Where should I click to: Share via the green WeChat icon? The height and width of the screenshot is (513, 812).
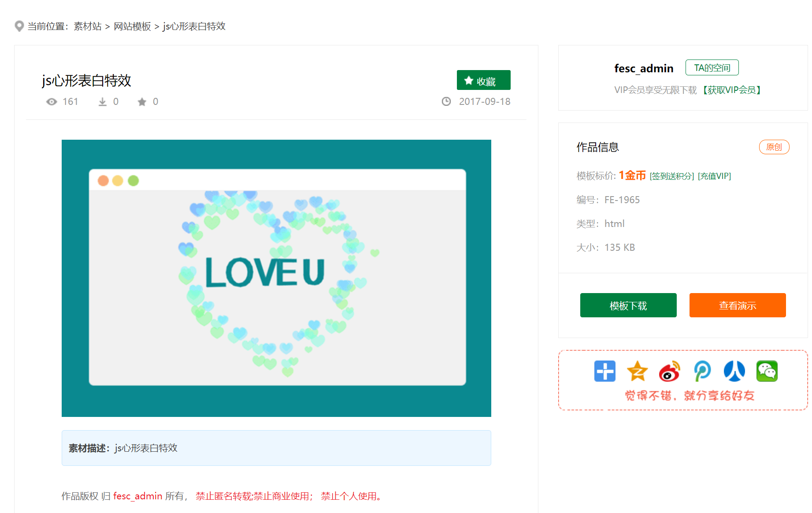coord(767,371)
